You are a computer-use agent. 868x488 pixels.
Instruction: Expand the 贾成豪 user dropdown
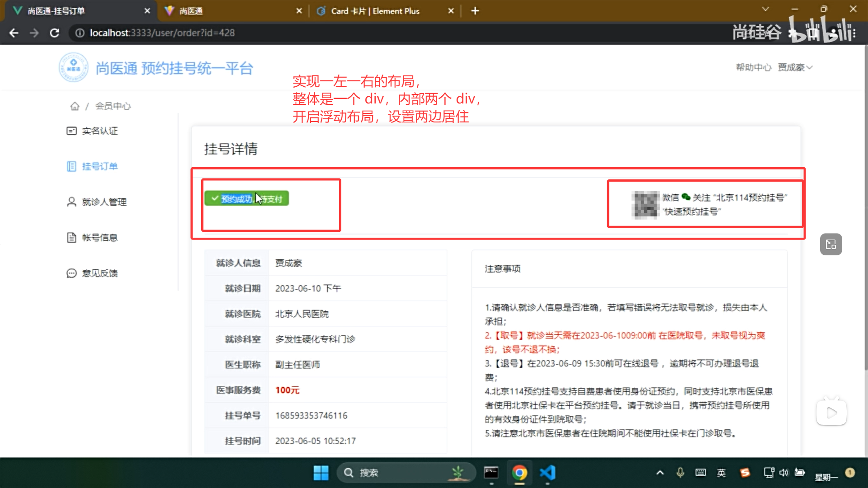tap(795, 67)
